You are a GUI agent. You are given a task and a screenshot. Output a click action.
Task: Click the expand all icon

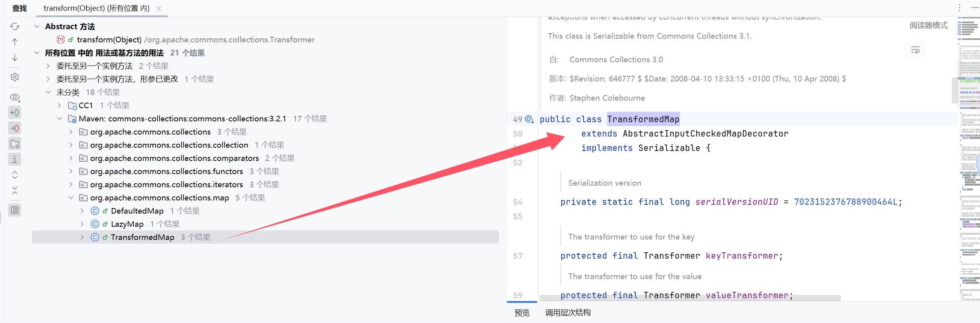tap(15, 175)
